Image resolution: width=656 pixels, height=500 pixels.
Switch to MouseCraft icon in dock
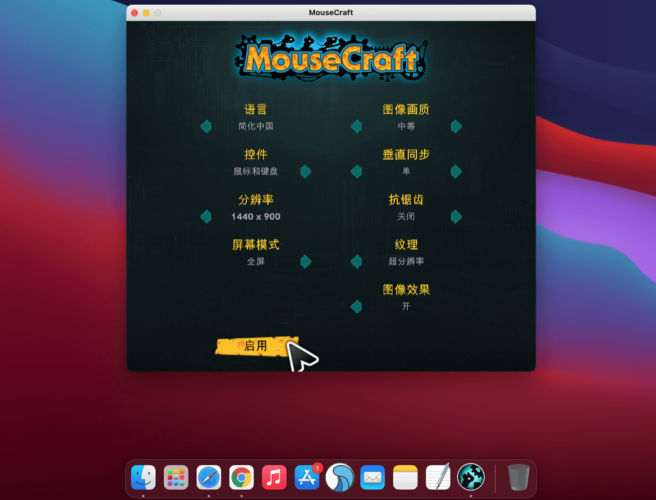pyautogui.click(x=470, y=477)
